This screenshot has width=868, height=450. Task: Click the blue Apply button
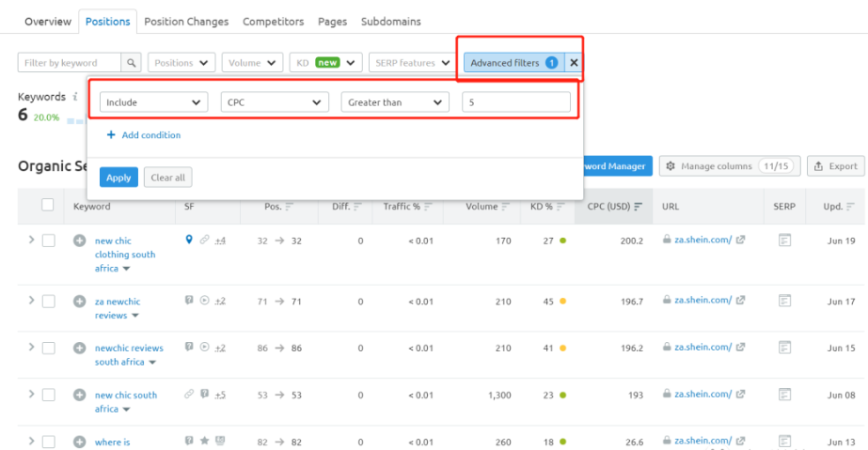click(118, 178)
